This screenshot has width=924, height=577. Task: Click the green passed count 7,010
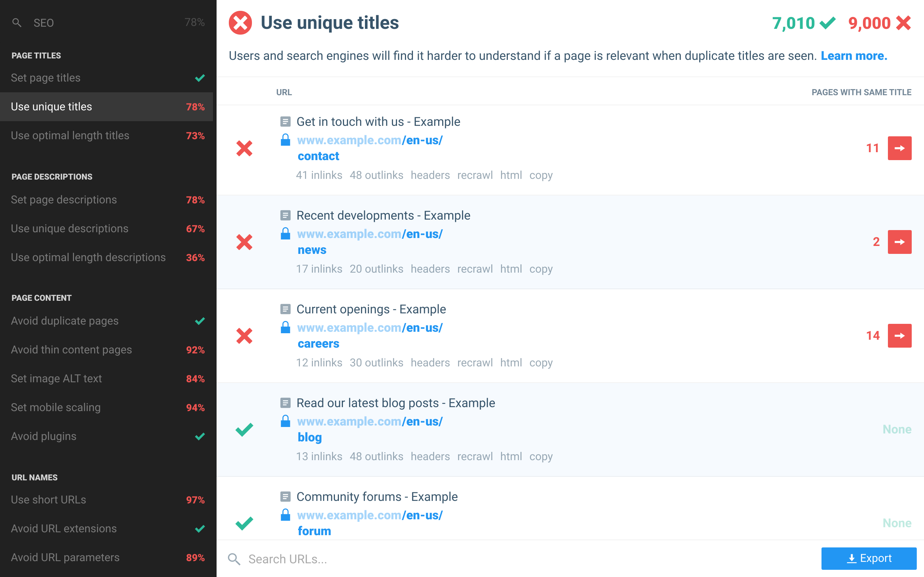point(793,23)
